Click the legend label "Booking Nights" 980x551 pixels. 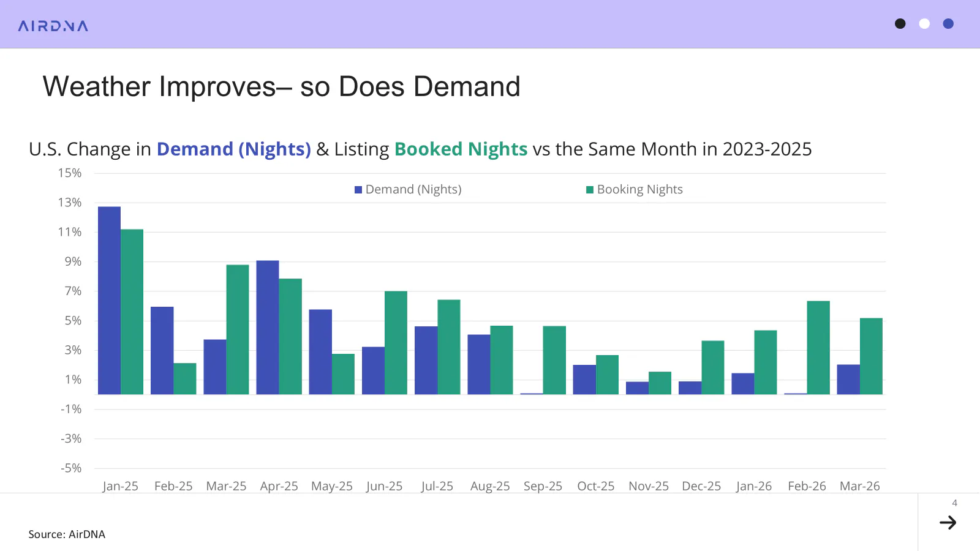pyautogui.click(x=639, y=190)
